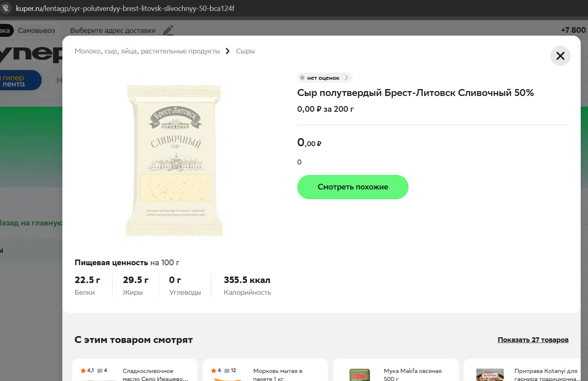Click the 4,1 star rating on butter card

coord(87,370)
